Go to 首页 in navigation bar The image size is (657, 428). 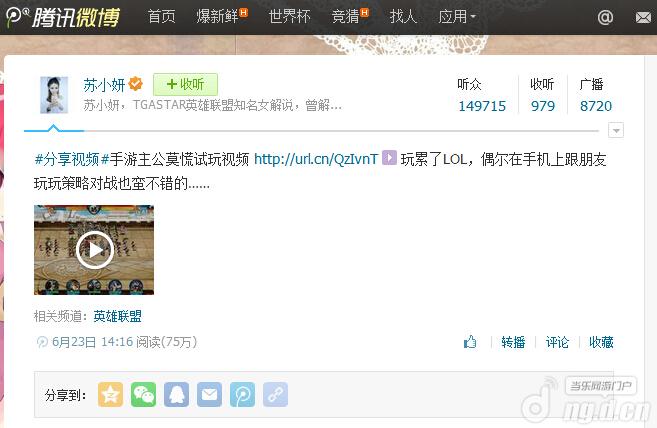[161, 17]
